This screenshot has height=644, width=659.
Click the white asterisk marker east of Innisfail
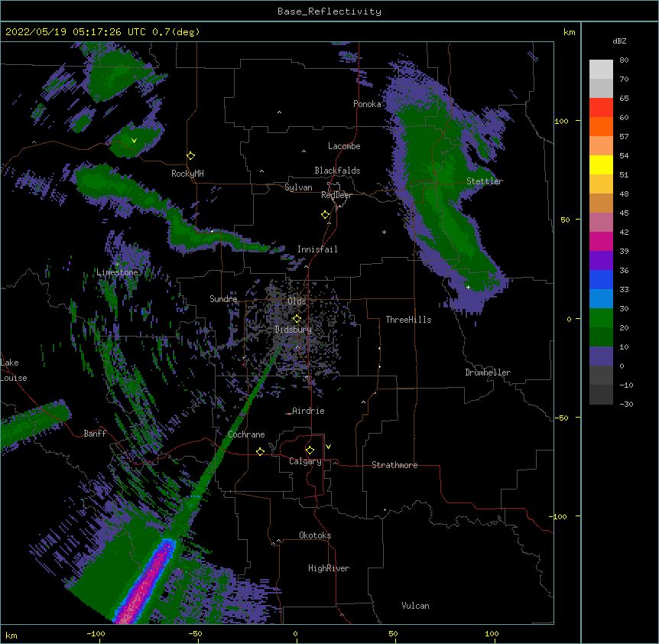pyautogui.click(x=384, y=232)
